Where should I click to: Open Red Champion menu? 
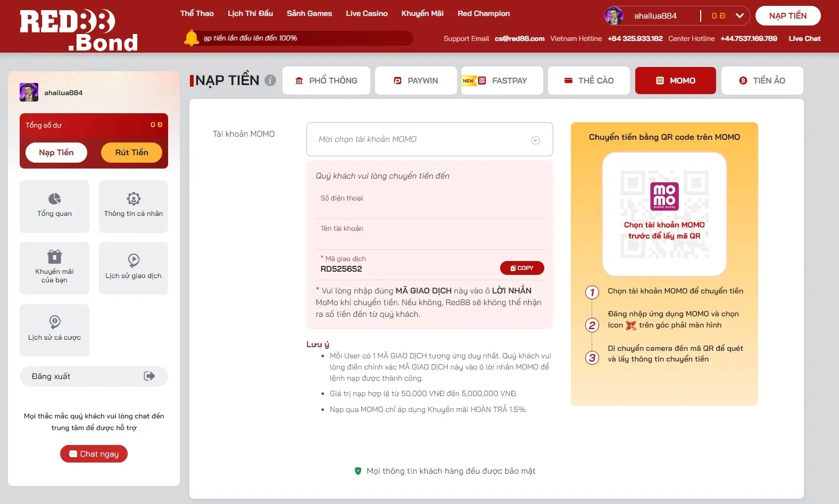484,13
